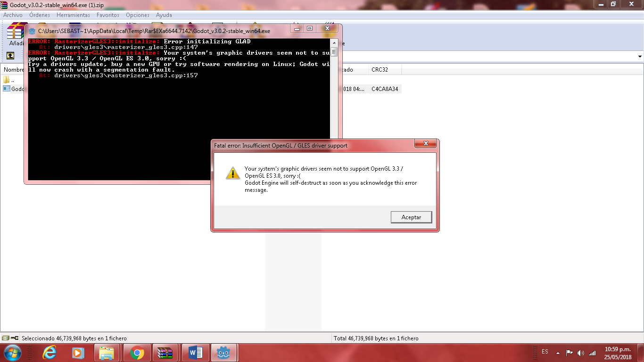Switch to Godot Engine in taskbar
Viewport: 644px width, 362px height.
[224, 353]
